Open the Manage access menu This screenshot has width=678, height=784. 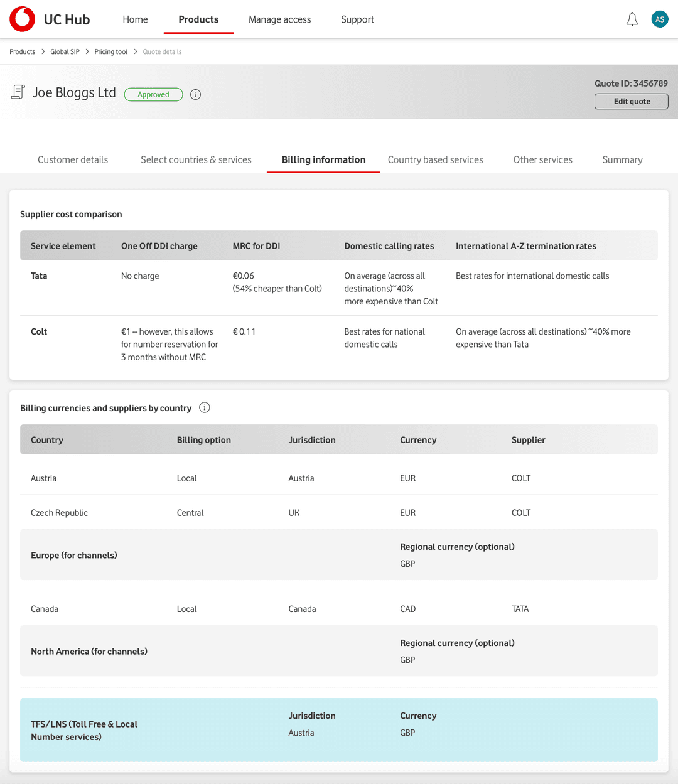279,19
